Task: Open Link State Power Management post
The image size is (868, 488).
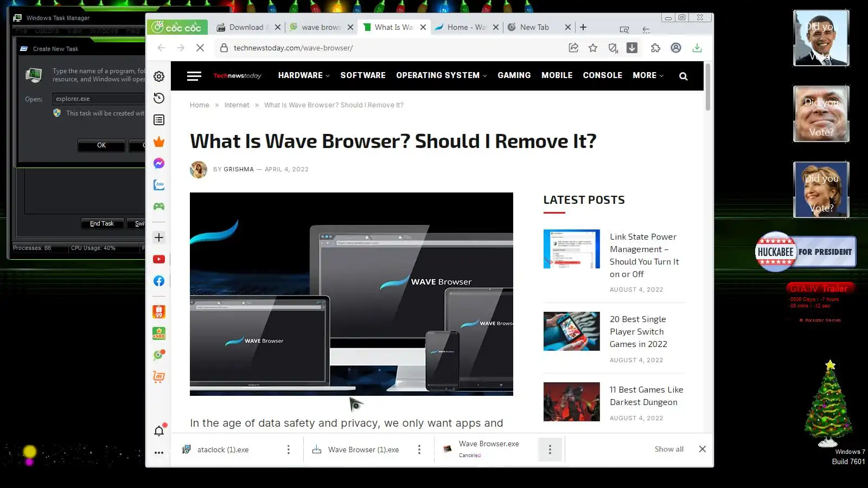Action: (x=644, y=255)
